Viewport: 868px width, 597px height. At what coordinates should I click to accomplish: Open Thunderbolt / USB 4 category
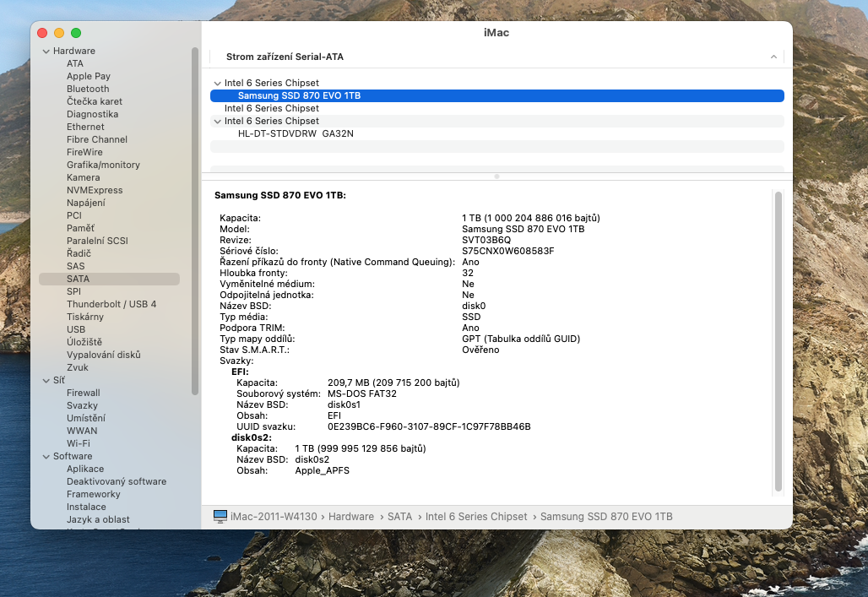[111, 304]
